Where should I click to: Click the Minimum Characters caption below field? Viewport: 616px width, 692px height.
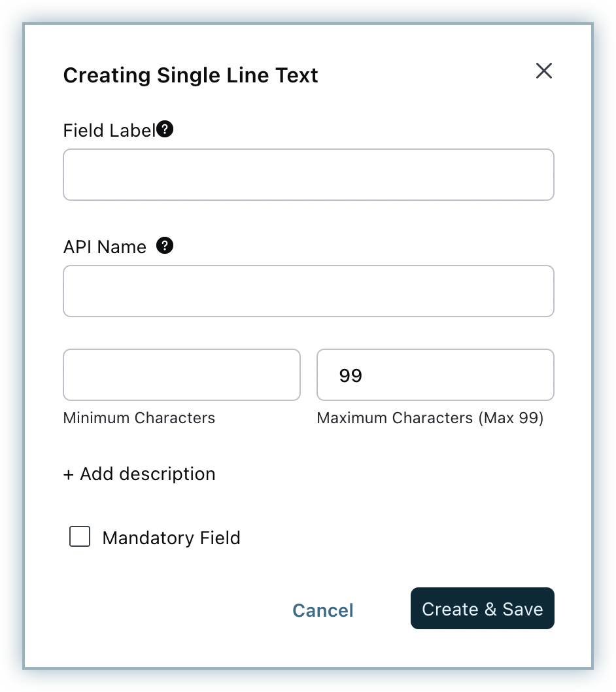[139, 418]
